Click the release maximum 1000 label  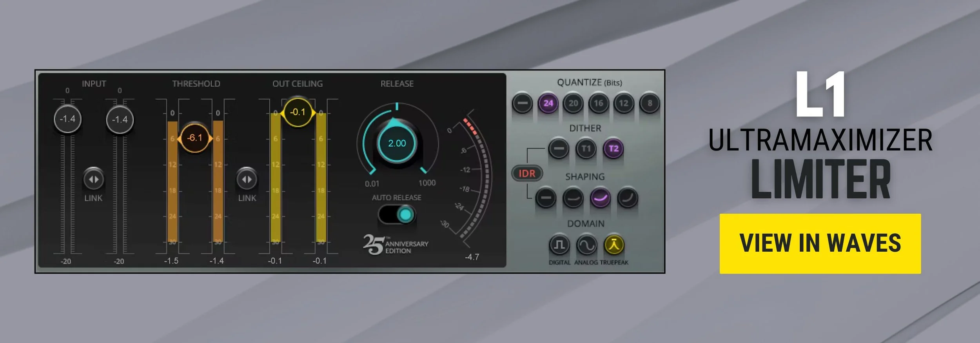click(427, 183)
